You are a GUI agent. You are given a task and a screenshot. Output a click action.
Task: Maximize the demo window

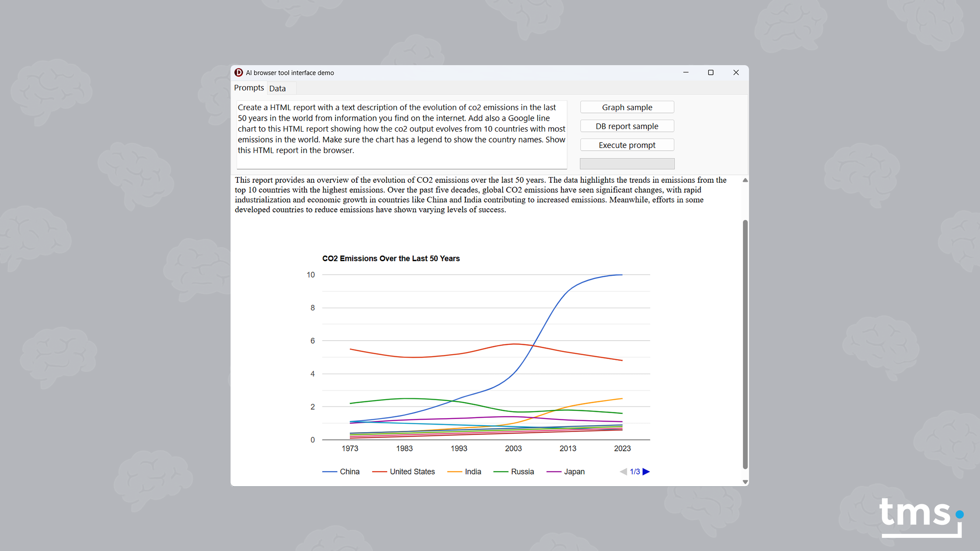710,73
